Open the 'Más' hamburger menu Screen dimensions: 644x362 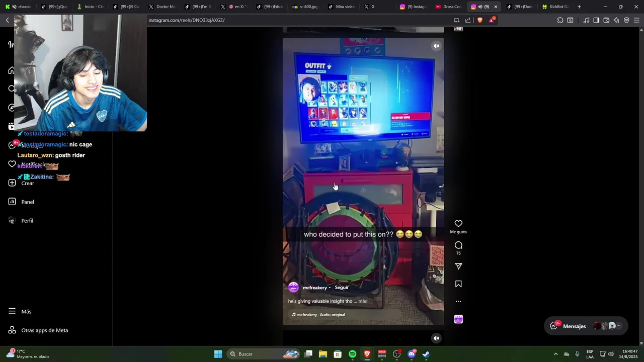[x=20, y=312]
